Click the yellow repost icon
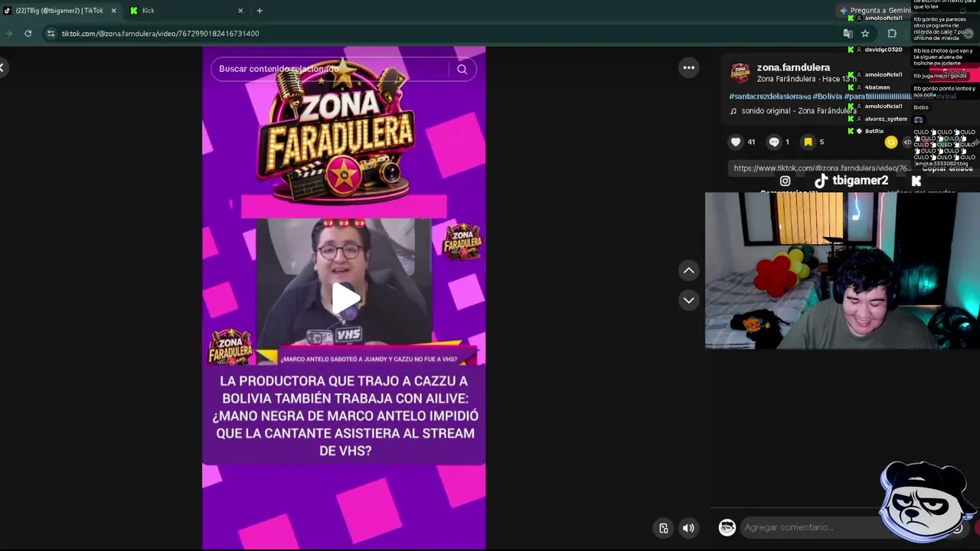 (x=890, y=142)
